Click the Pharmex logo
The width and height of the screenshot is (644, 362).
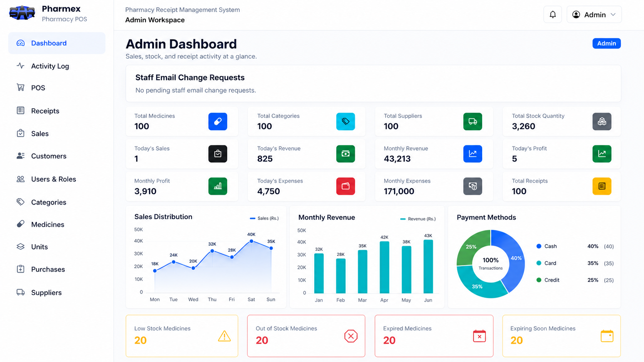(x=22, y=13)
